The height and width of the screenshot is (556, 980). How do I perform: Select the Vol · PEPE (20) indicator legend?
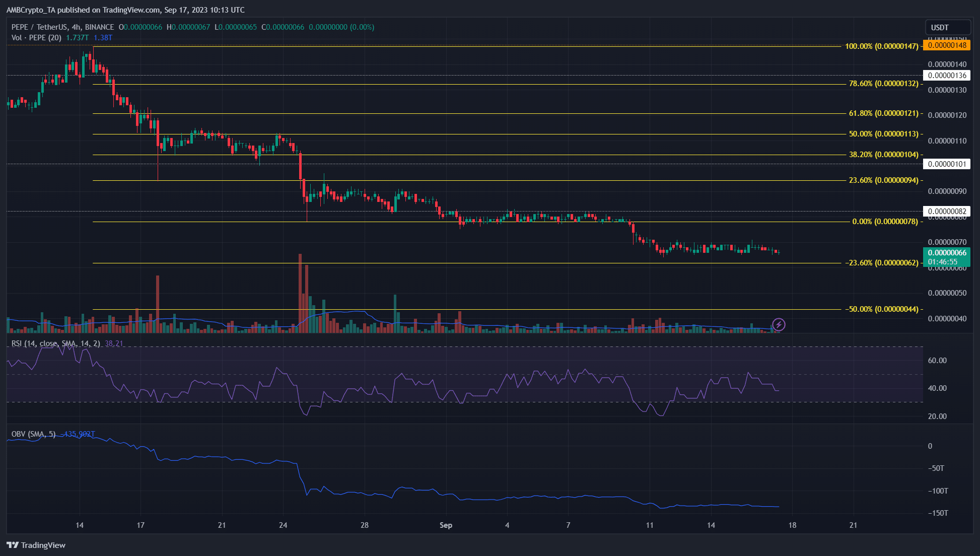[36, 38]
